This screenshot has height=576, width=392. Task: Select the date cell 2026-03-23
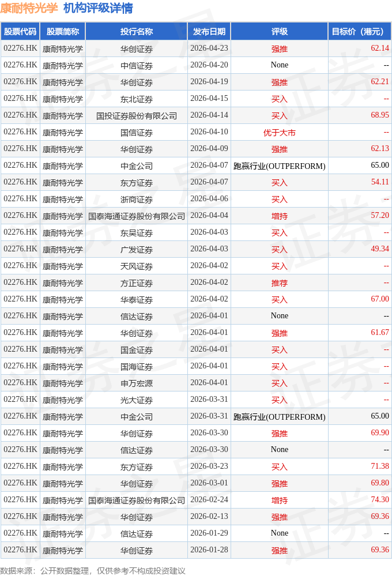tap(209, 466)
